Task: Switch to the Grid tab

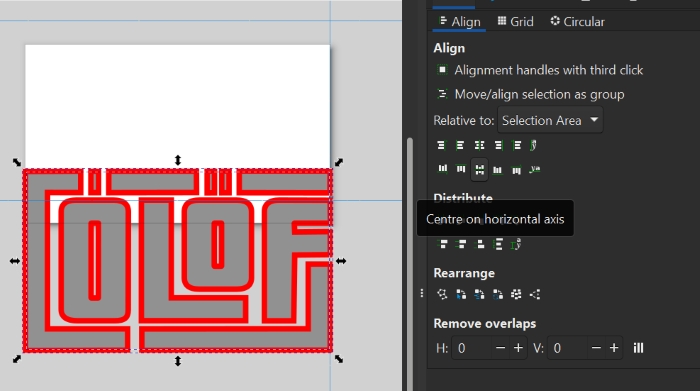Action: pos(516,21)
